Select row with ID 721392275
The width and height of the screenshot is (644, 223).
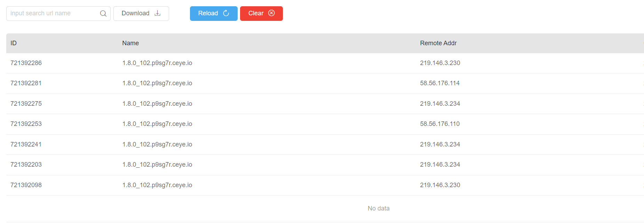(x=325, y=104)
